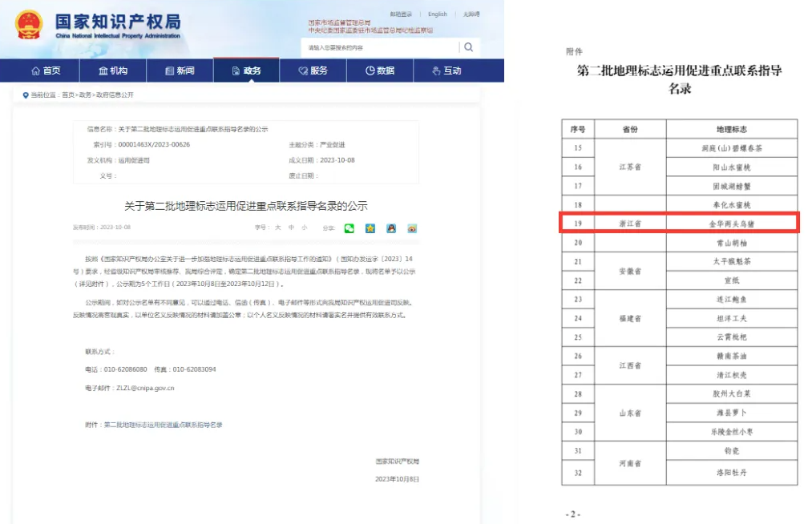Click table cell 连江鲍鱼

click(732, 300)
